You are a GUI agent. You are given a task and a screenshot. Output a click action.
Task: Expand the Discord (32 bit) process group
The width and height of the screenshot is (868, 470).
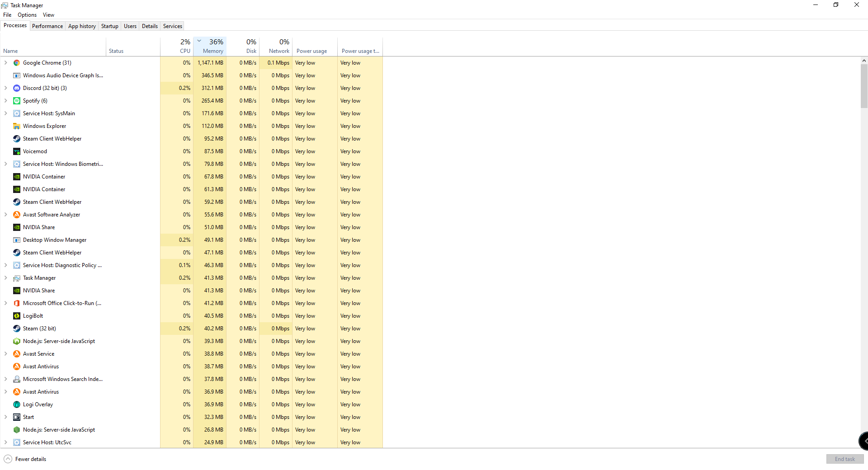[x=5, y=88]
